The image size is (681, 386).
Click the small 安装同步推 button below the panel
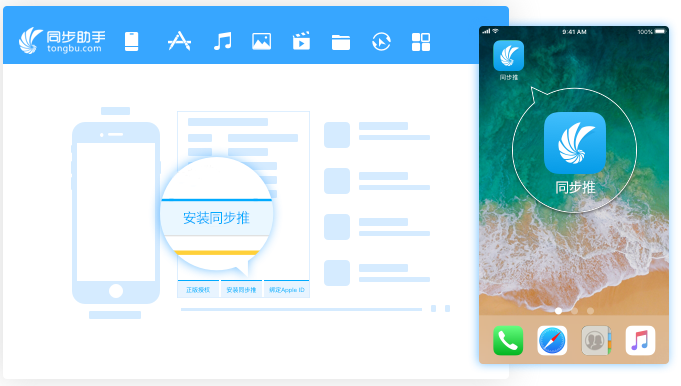241,289
